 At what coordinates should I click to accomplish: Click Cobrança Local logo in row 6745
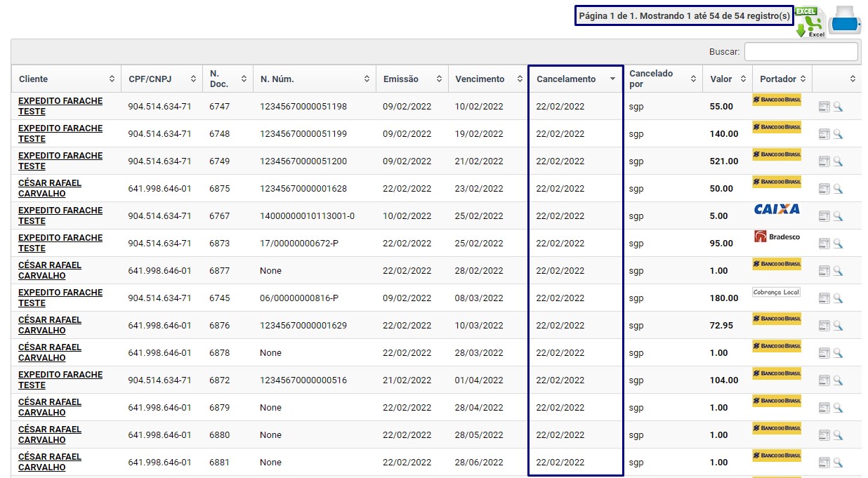[776, 292]
